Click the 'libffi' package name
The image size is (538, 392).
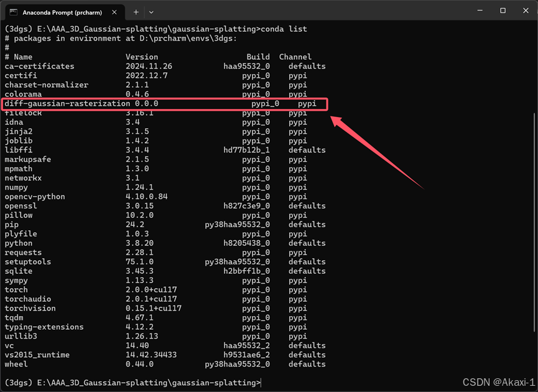click(19, 150)
